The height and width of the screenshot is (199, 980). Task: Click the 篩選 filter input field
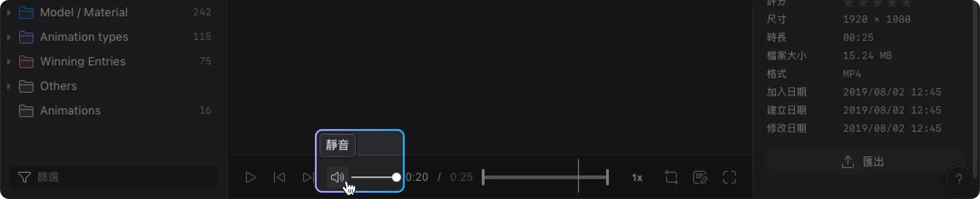pyautogui.click(x=113, y=177)
